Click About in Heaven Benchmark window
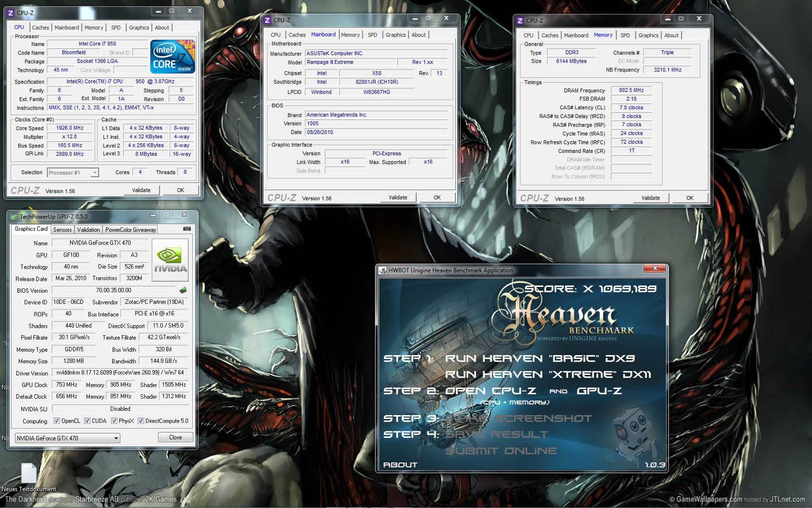The height and width of the screenshot is (508, 812). point(400,465)
